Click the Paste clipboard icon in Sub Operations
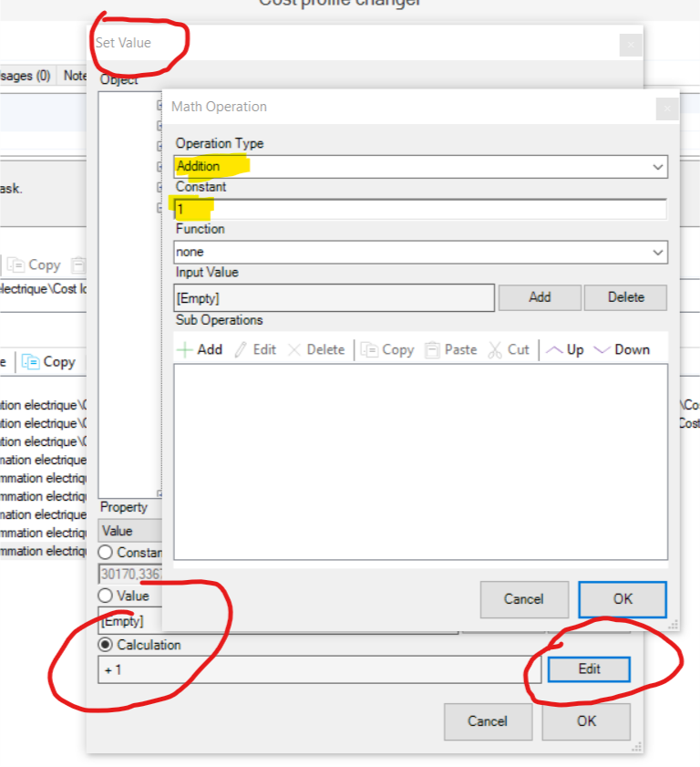The image size is (700, 767). pyautogui.click(x=432, y=349)
